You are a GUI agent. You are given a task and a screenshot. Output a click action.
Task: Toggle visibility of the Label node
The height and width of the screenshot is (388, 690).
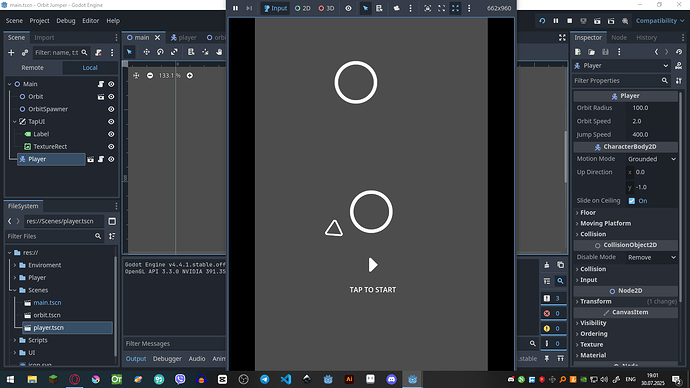[111, 134]
